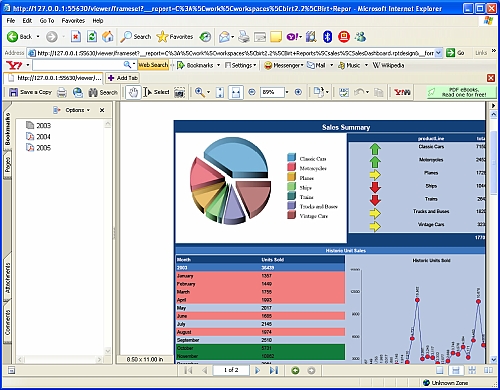Screen dimensions: 500x390
Task: Open the address bar dropdown arrow
Action: pos(439,53)
